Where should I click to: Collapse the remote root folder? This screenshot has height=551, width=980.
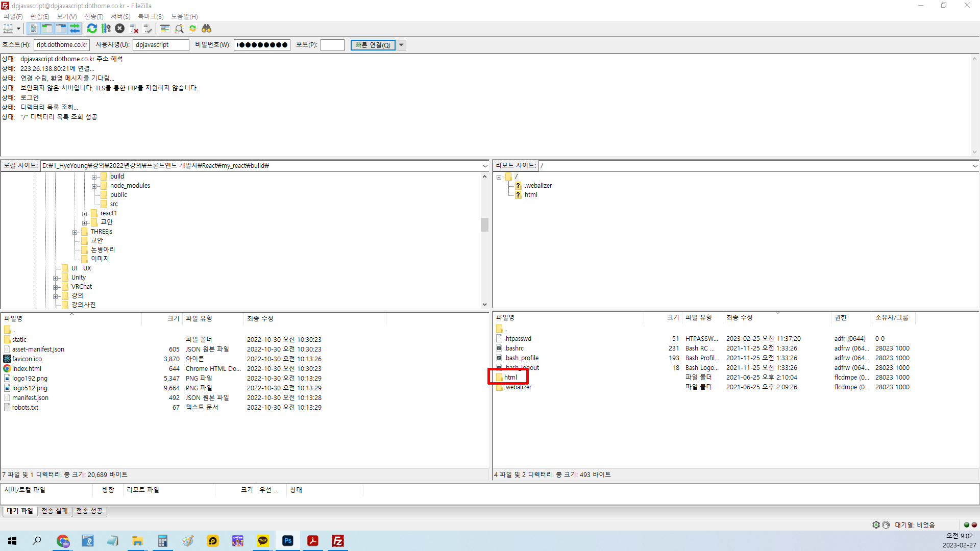pos(499,177)
